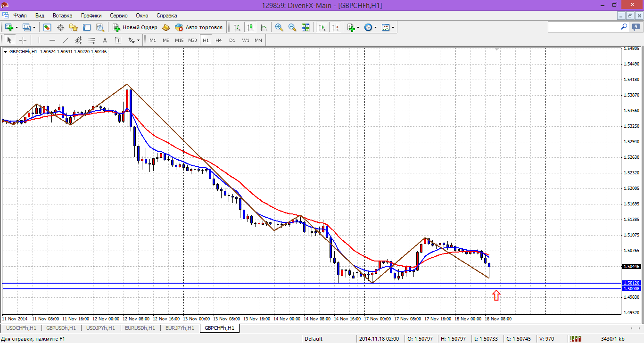Open the new chart dropdown arrow
This screenshot has height=343, width=644.
pos(17,27)
